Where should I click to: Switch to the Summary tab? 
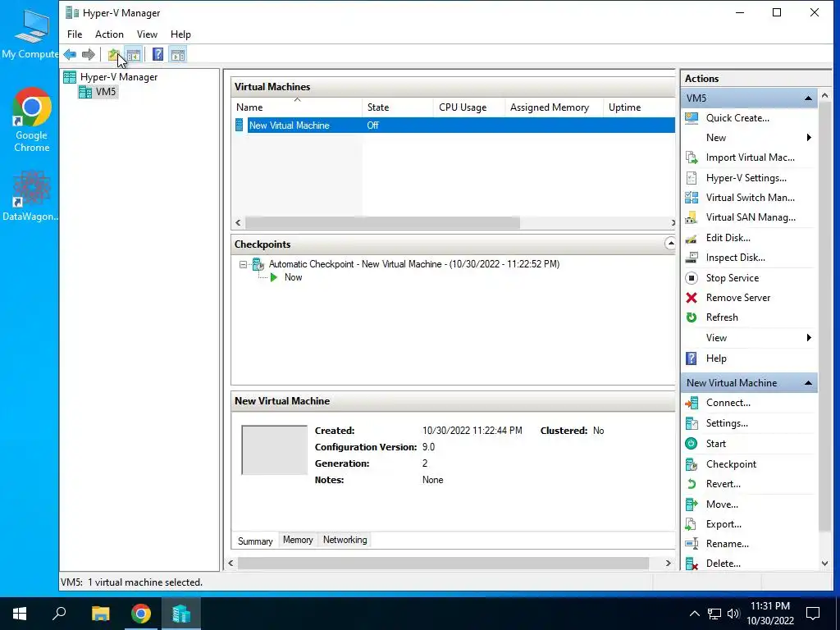(x=255, y=541)
